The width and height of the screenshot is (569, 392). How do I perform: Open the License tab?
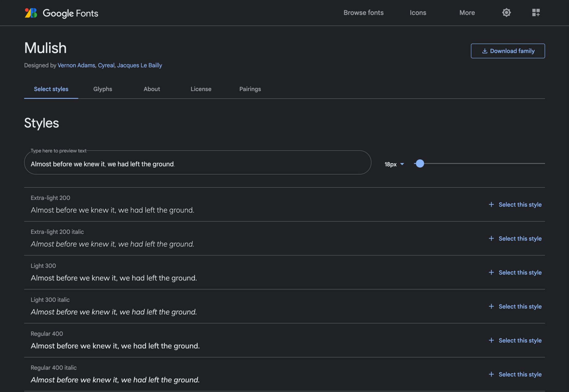[x=201, y=89]
